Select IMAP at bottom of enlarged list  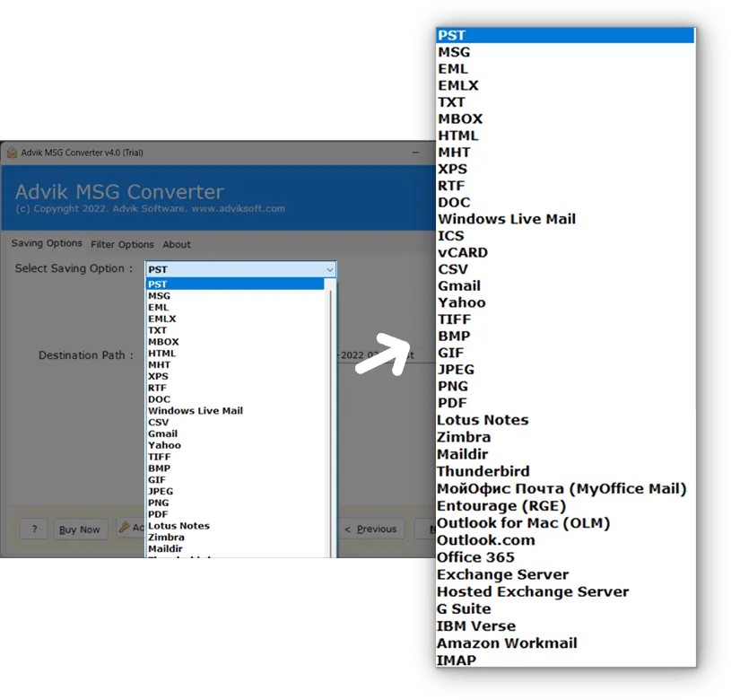[457, 661]
